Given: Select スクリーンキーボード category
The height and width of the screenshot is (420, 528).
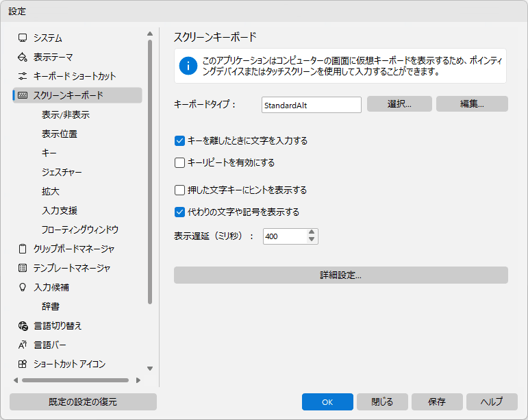Looking at the screenshot, I should pos(77,95).
